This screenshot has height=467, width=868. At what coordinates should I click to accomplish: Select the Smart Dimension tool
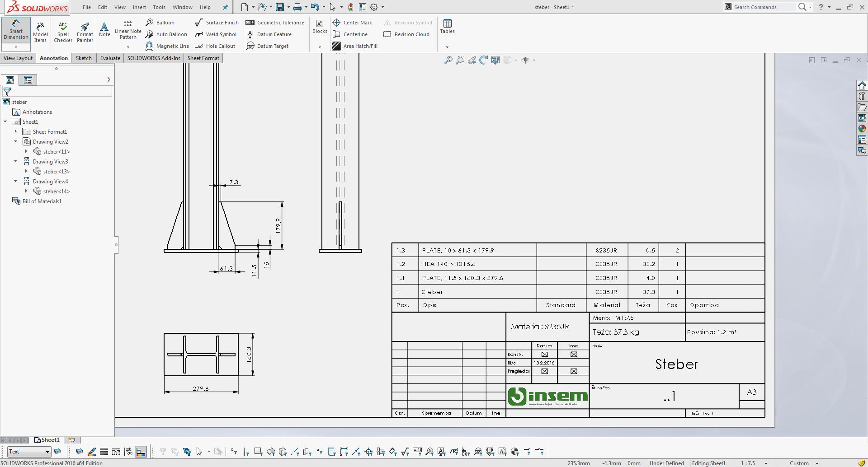(16, 29)
